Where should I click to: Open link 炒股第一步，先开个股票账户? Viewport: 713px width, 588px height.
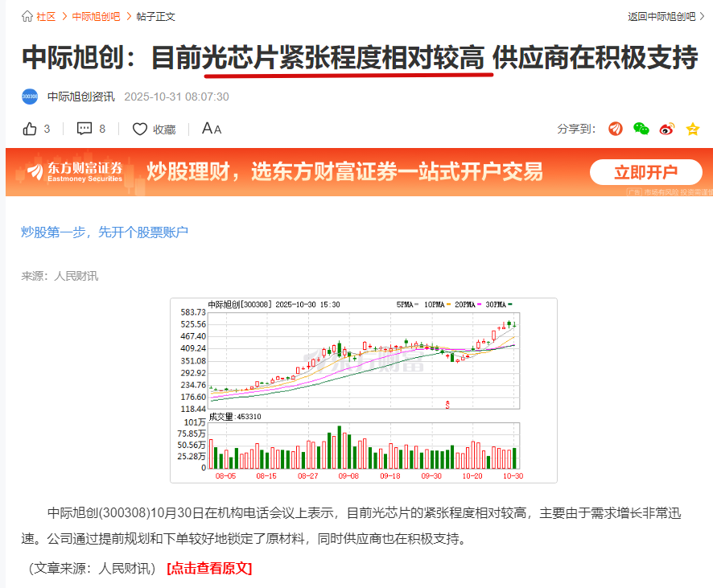point(105,232)
